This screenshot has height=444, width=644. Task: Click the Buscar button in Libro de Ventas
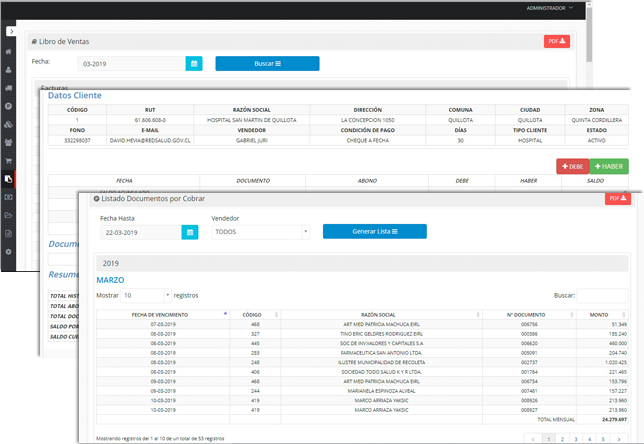(267, 64)
